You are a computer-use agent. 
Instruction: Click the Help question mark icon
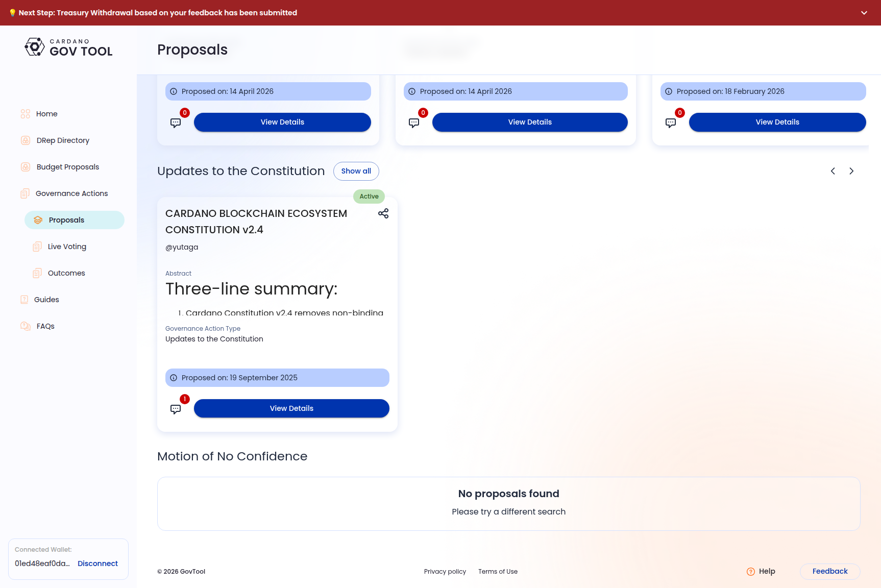coord(751,572)
